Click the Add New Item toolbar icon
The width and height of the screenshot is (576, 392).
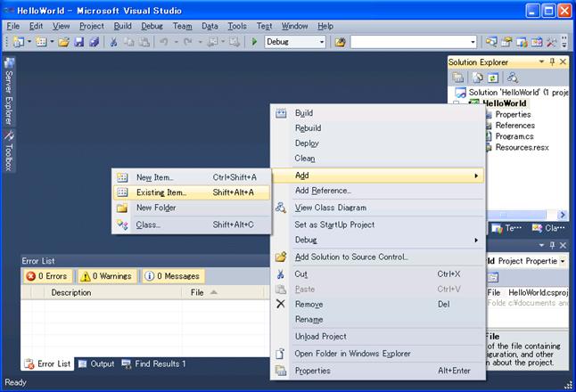point(41,42)
